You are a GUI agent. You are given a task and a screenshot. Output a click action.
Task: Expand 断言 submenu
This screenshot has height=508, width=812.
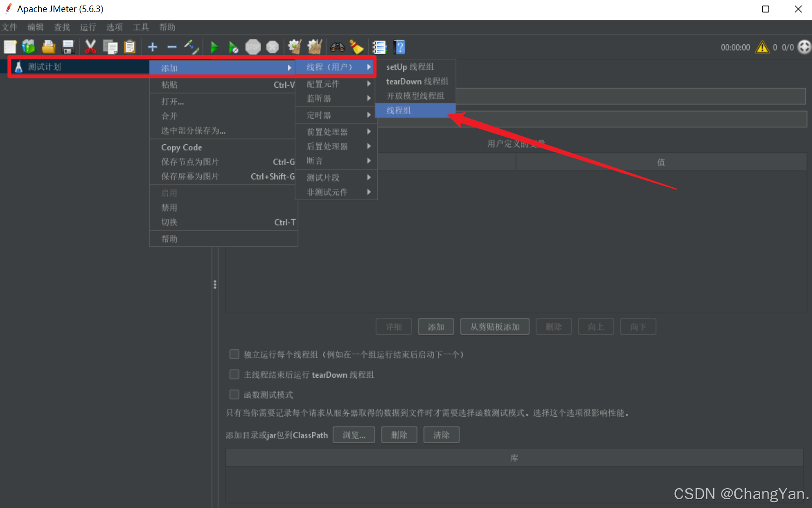click(x=336, y=161)
